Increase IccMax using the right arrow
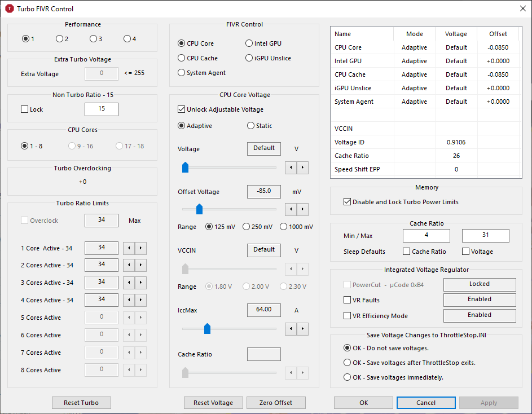Image resolution: width=532 pixels, height=414 pixels. coord(303,329)
